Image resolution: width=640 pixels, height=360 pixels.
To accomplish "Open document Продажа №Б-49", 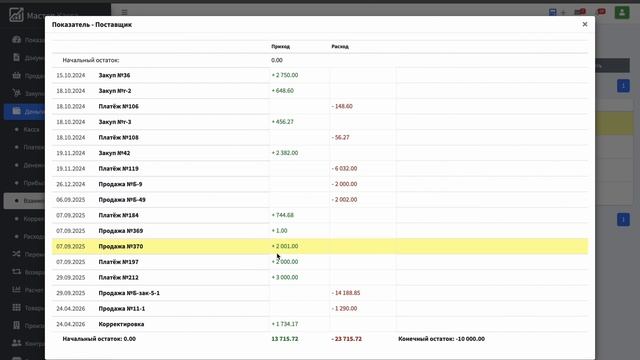I will pyautogui.click(x=122, y=200).
